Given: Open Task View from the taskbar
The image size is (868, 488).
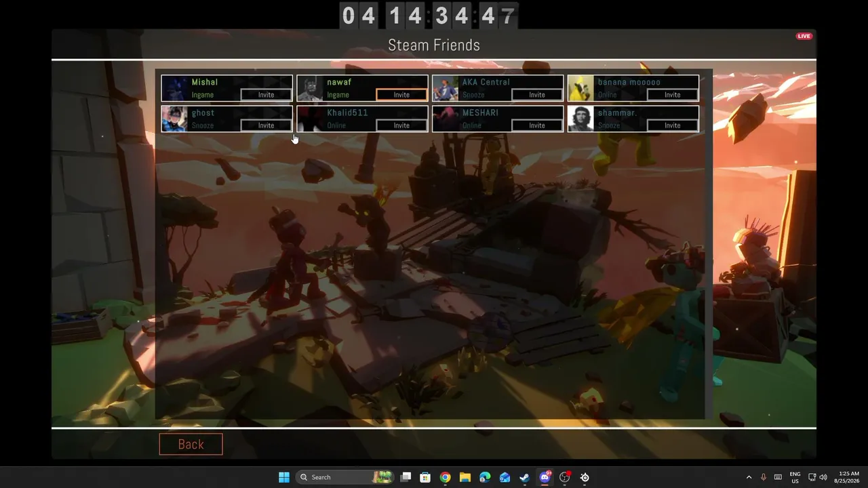Looking at the screenshot, I should (x=406, y=477).
